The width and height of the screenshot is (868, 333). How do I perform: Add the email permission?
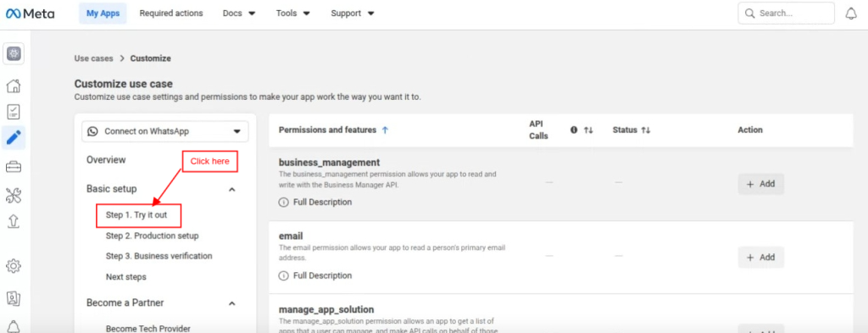pos(761,258)
